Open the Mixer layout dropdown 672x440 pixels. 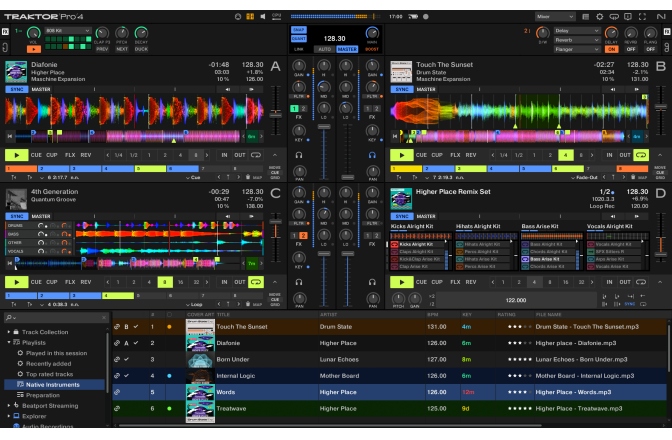coord(555,17)
